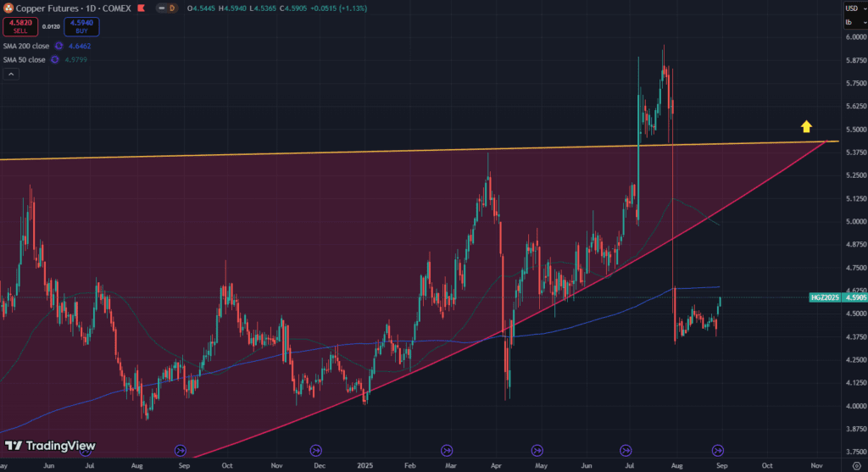
Task: Click the contract roll marker before the Sep axis label
Action: point(717,450)
